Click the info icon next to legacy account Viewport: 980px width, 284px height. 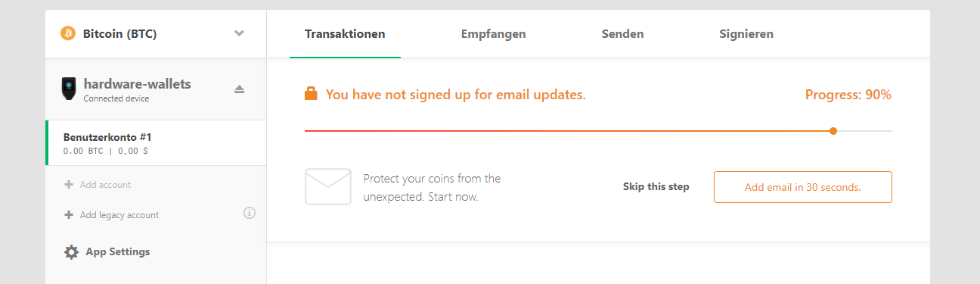click(x=250, y=214)
